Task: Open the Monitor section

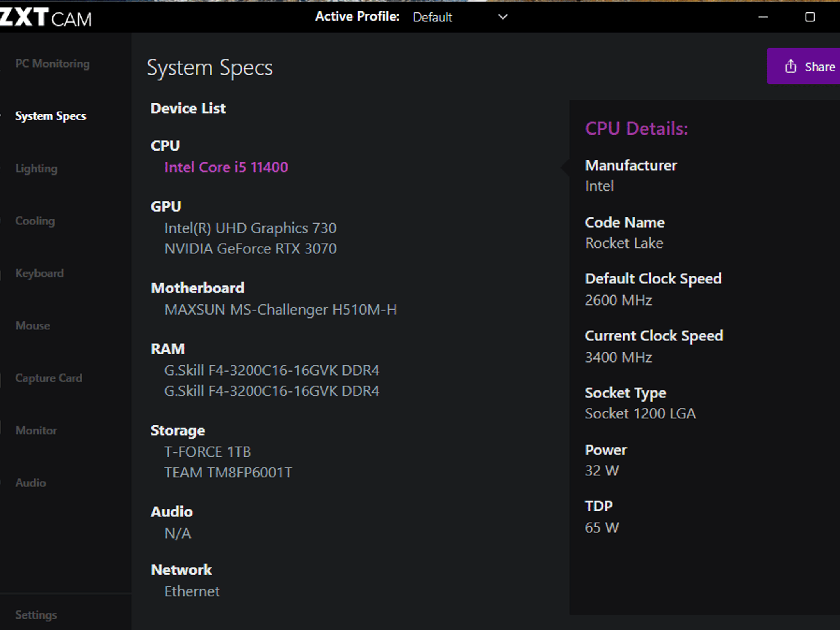Action: (x=36, y=430)
